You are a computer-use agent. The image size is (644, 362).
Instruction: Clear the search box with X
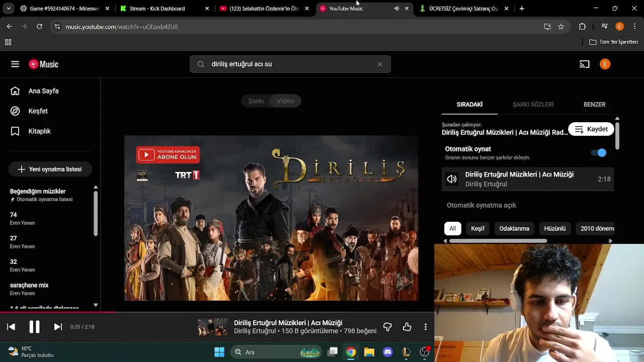pos(380,64)
